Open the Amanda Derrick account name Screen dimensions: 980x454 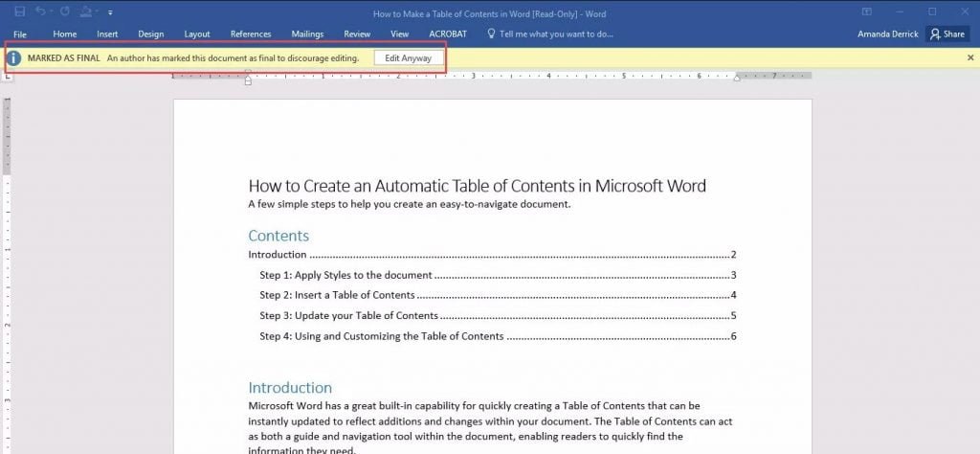tap(888, 34)
